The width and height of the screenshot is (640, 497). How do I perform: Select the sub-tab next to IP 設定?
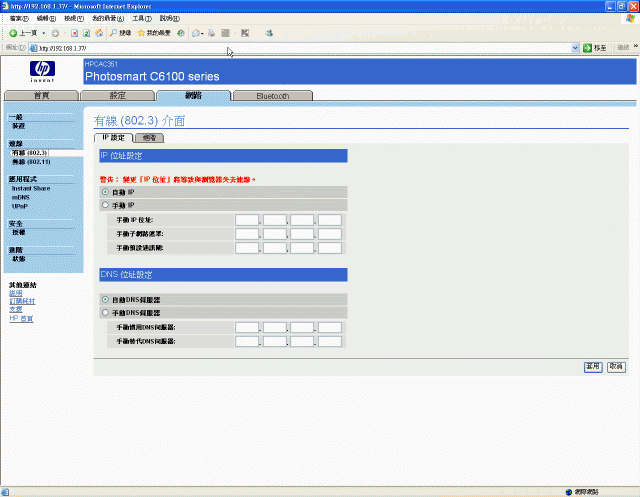pyautogui.click(x=149, y=138)
